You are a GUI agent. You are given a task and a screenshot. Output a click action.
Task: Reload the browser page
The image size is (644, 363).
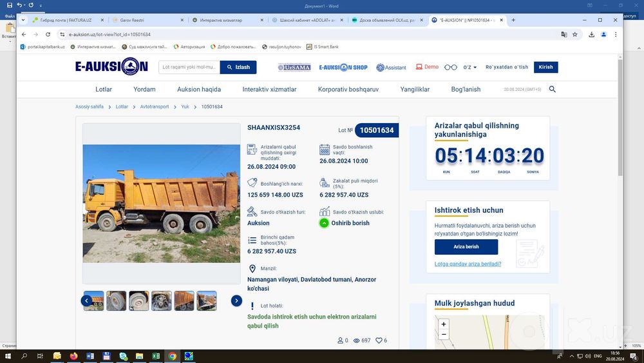(48, 35)
